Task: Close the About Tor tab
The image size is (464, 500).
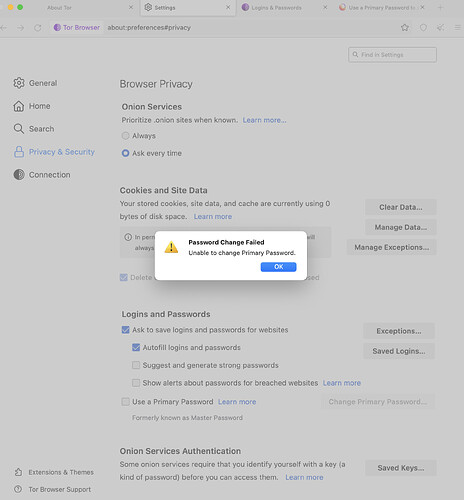Action: [131, 7]
